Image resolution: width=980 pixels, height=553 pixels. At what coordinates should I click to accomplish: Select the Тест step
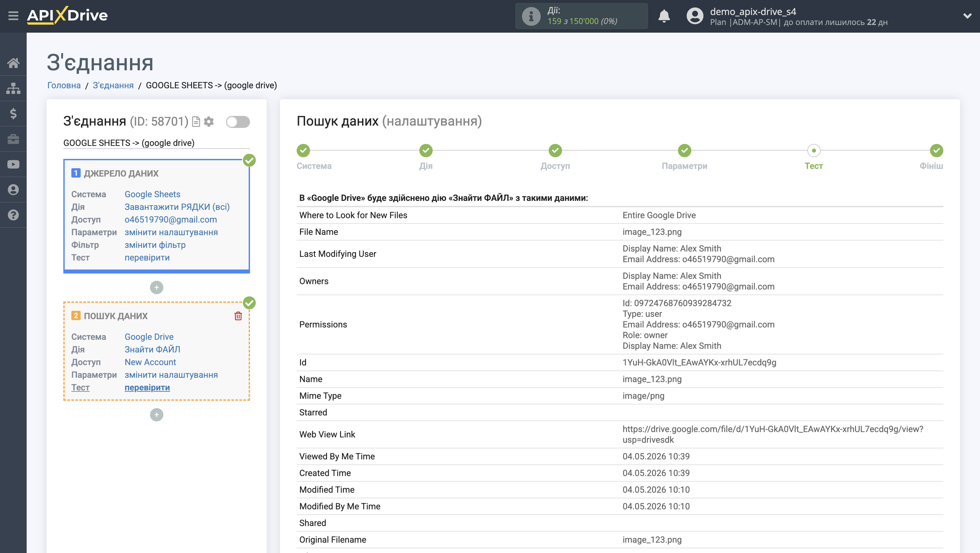pyautogui.click(x=814, y=151)
